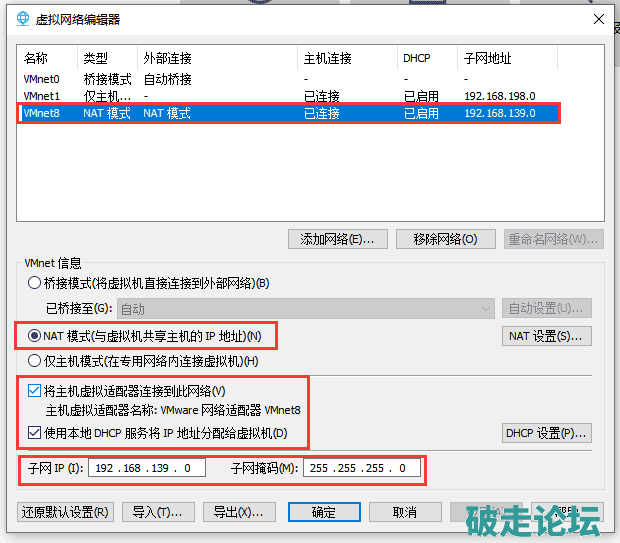
Task: Click the 还原默认设置 button
Action: point(65,512)
